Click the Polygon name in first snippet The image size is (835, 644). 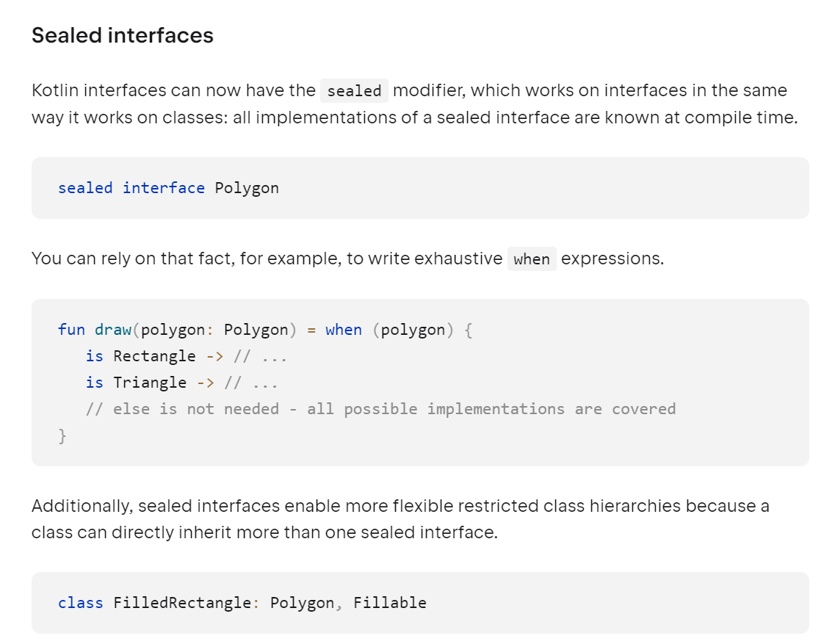point(247,189)
